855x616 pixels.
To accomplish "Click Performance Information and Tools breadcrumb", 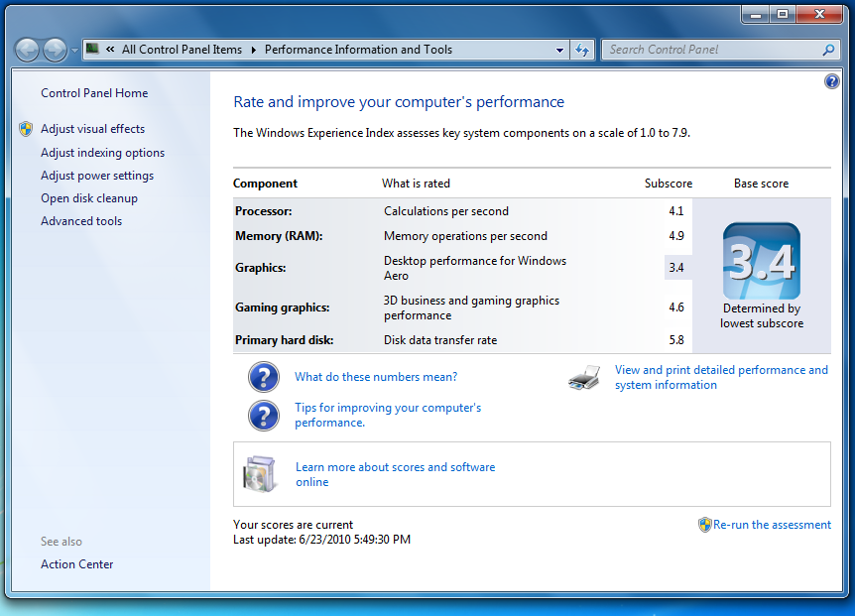I will 358,50.
